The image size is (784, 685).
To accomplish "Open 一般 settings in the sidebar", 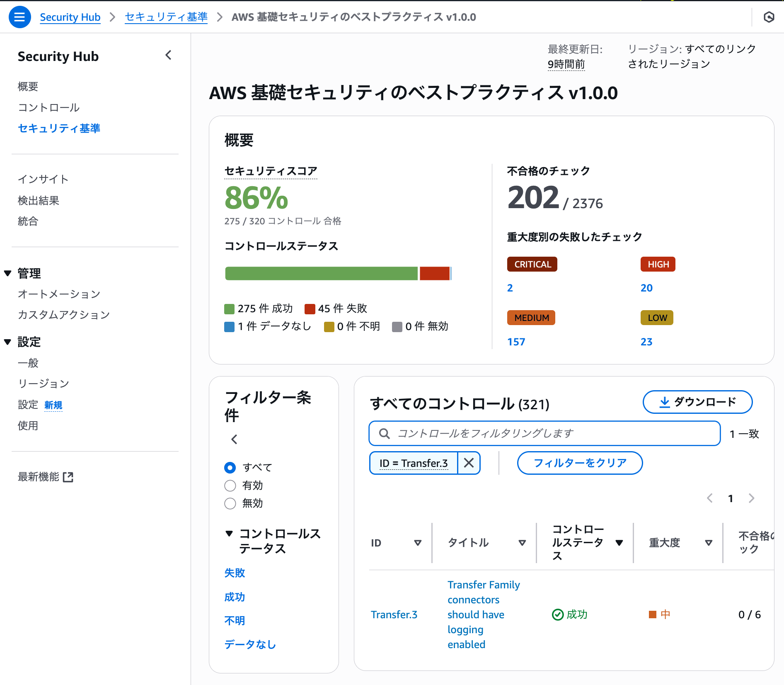I will (x=28, y=363).
